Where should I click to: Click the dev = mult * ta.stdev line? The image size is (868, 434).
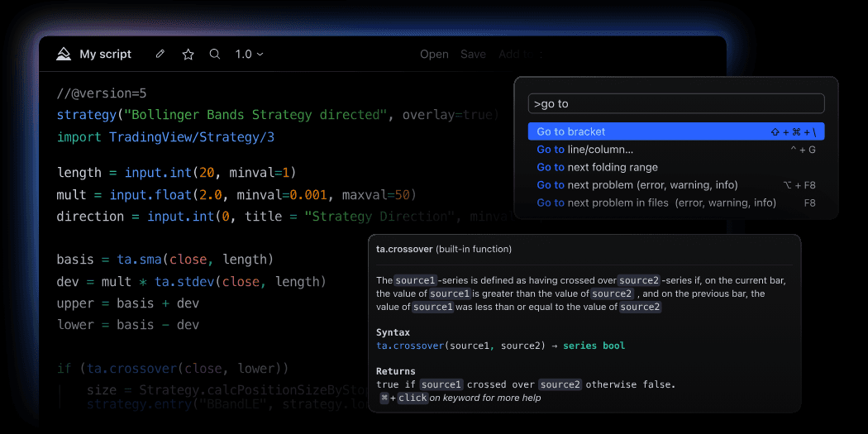click(192, 282)
